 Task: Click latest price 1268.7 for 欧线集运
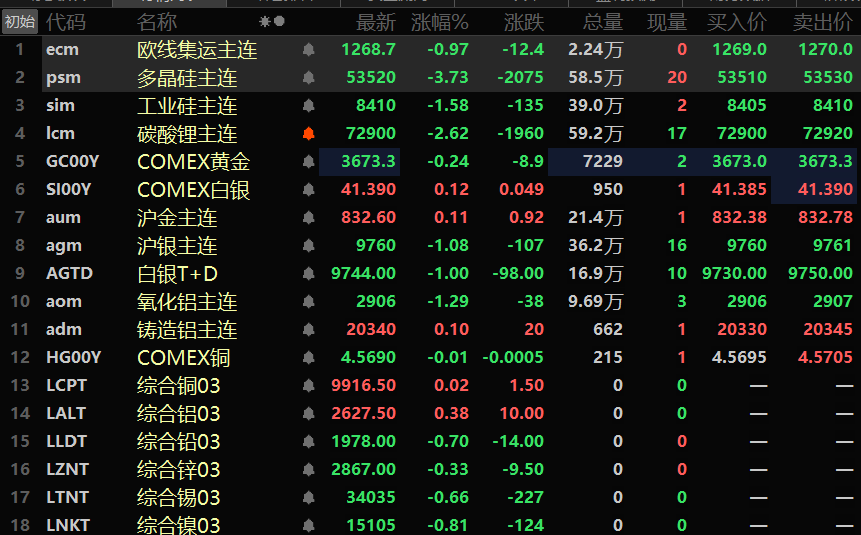pyautogui.click(x=368, y=49)
